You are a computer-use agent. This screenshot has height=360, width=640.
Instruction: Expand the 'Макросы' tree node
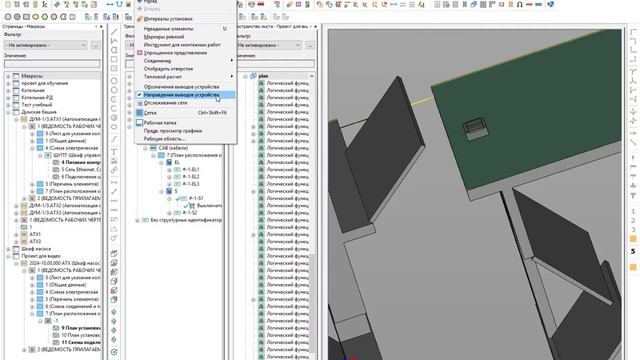coord(8,76)
